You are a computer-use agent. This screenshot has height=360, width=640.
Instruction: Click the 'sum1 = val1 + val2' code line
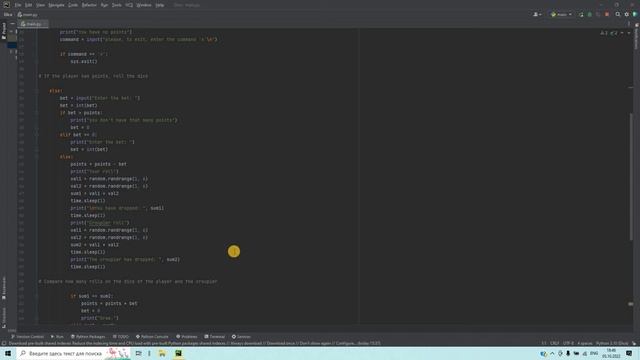point(94,193)
